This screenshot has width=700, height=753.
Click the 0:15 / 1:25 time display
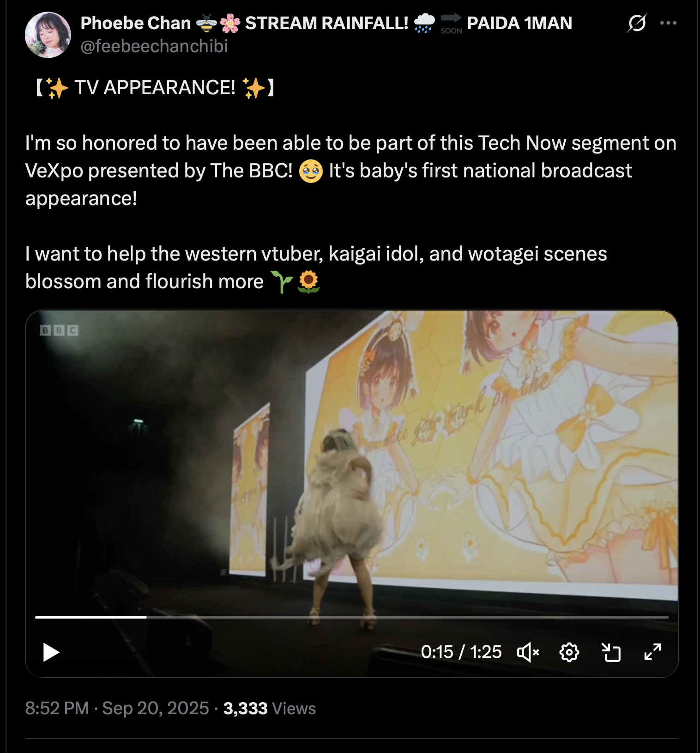click(461, 652)
